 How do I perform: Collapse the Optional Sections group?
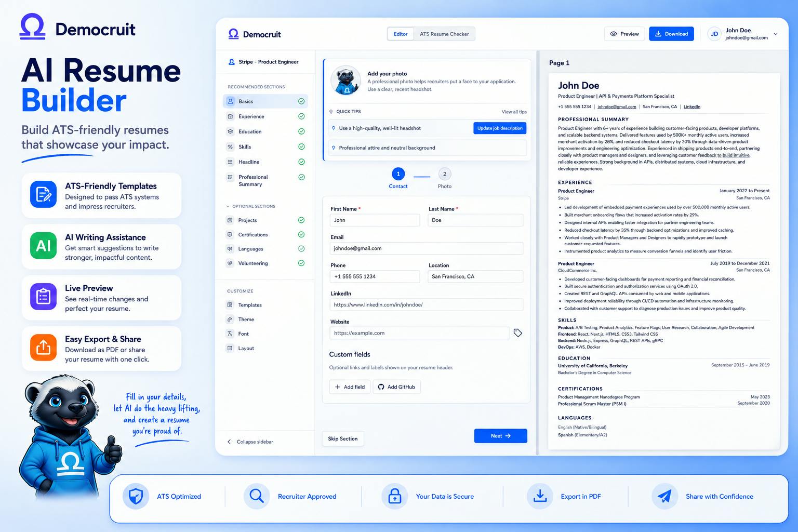228,206
